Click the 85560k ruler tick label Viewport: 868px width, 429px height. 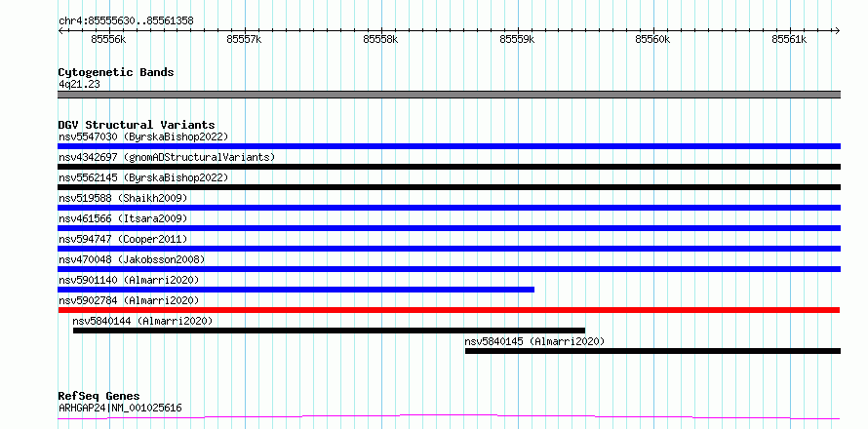[652, 39]
